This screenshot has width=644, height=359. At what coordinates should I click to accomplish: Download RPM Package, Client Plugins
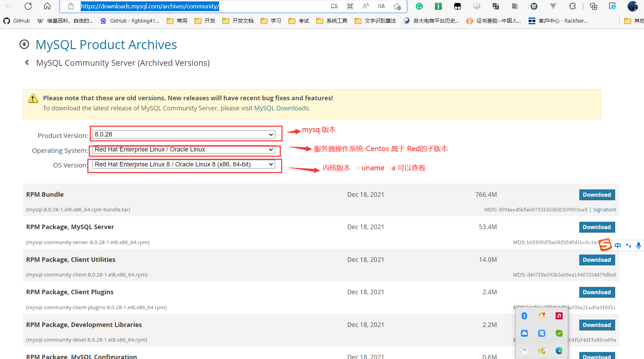(x=597, y=292)
